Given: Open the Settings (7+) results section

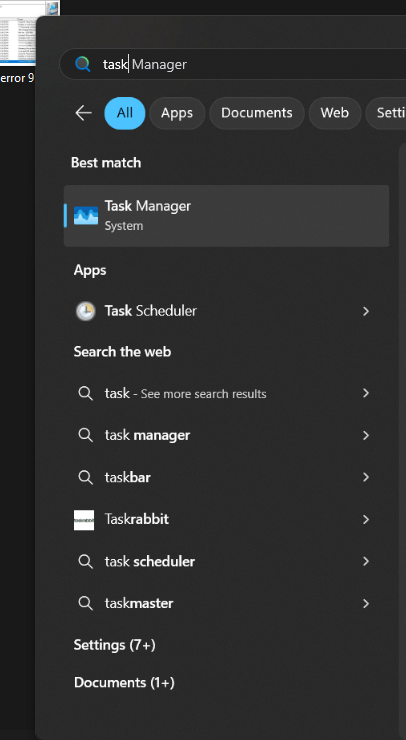Looking at the screenshot, I should [115, 645].
